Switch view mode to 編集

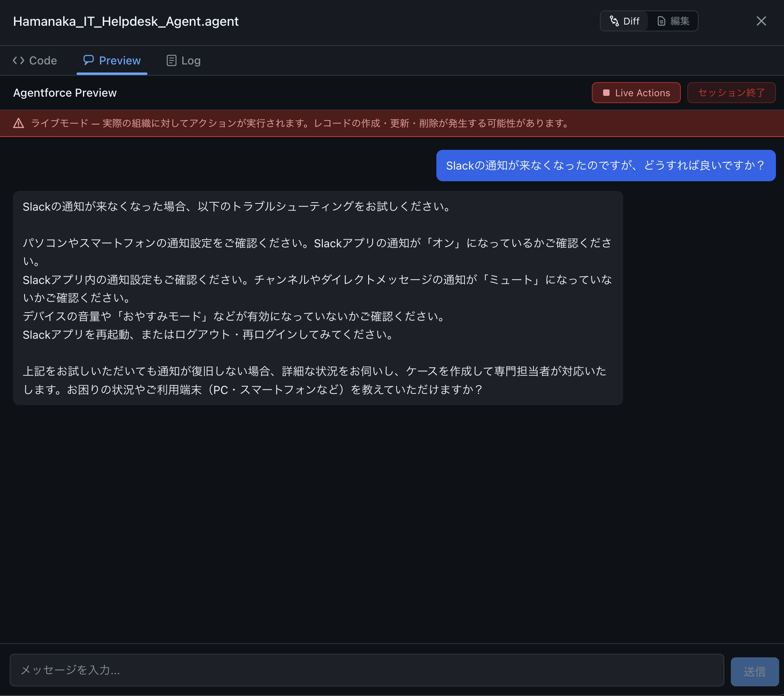tap(680, 21)
